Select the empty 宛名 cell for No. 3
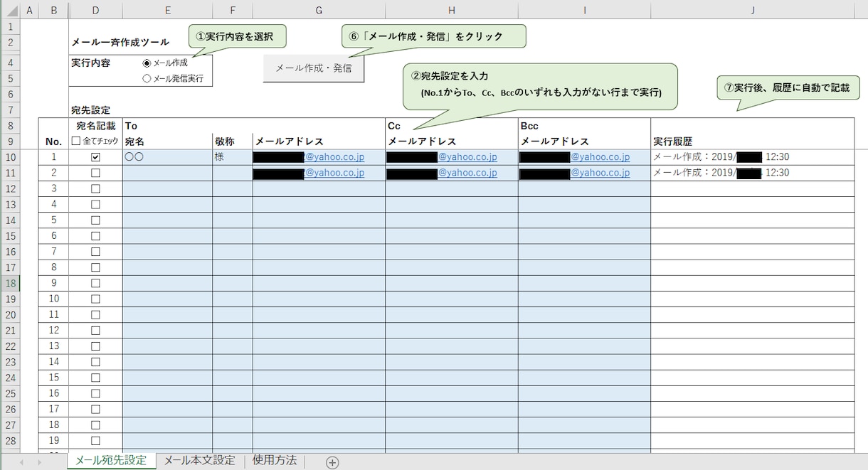 167,188
